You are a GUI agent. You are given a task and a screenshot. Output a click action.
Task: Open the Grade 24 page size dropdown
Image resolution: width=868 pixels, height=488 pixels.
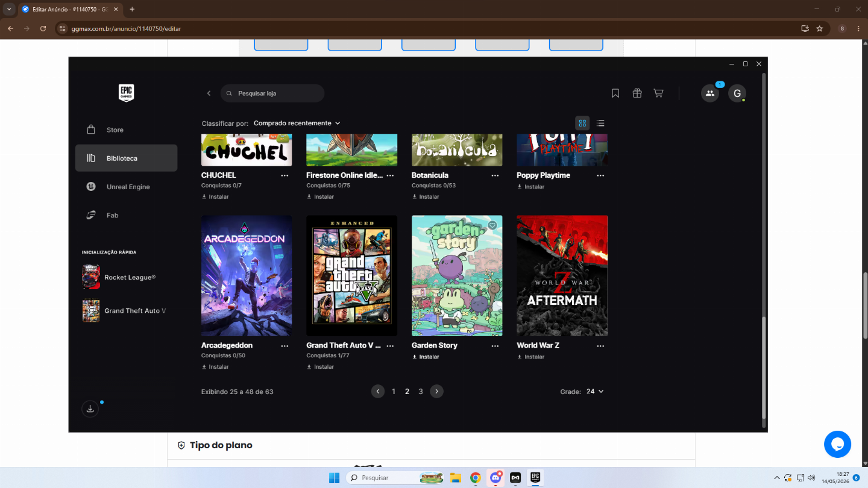click(595, 392)
